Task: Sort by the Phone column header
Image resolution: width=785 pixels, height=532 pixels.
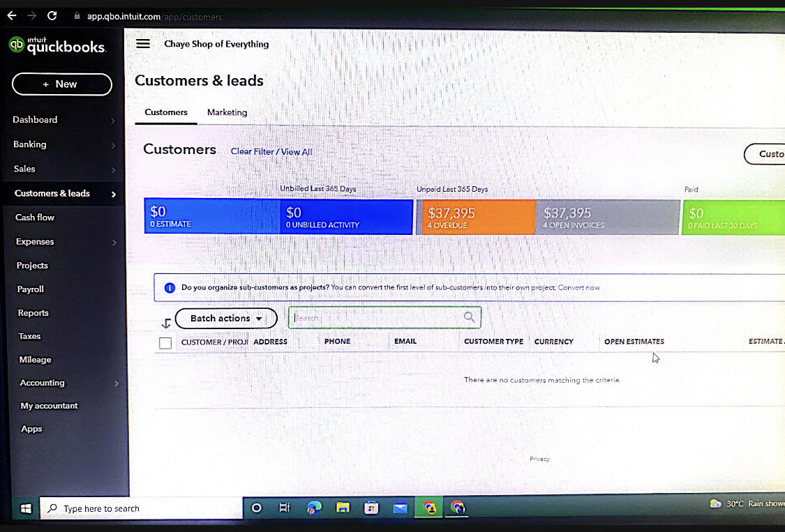Action: pyautogui.click(x=337, y=342)
